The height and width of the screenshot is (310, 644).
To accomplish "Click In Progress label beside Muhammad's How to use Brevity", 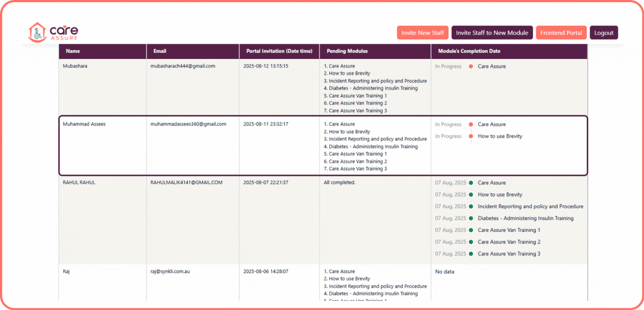I will [448, 136].
